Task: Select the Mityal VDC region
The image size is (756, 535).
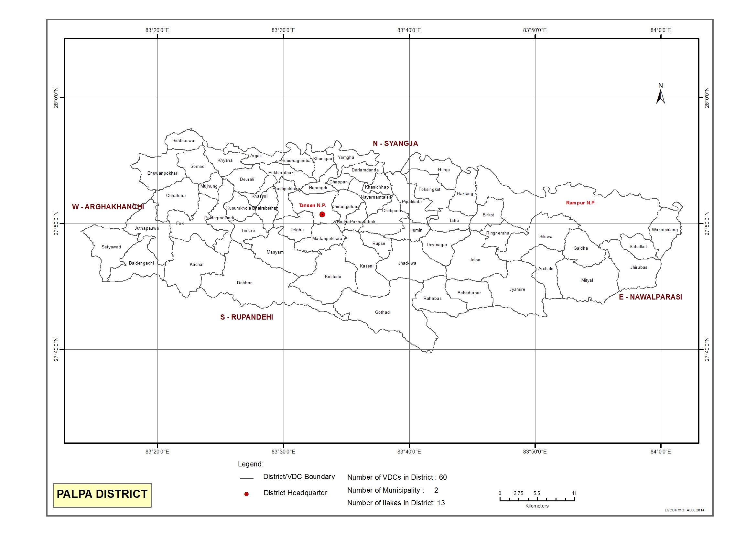Action: pos(587,280)
